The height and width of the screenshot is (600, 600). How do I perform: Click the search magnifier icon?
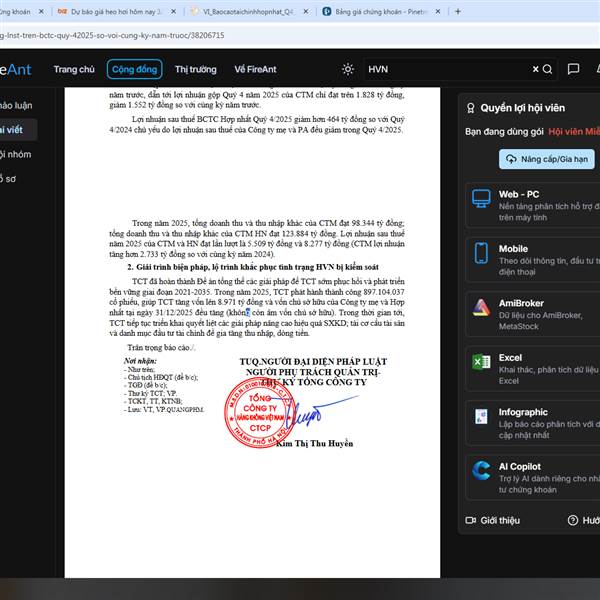(x=548, y=69)
